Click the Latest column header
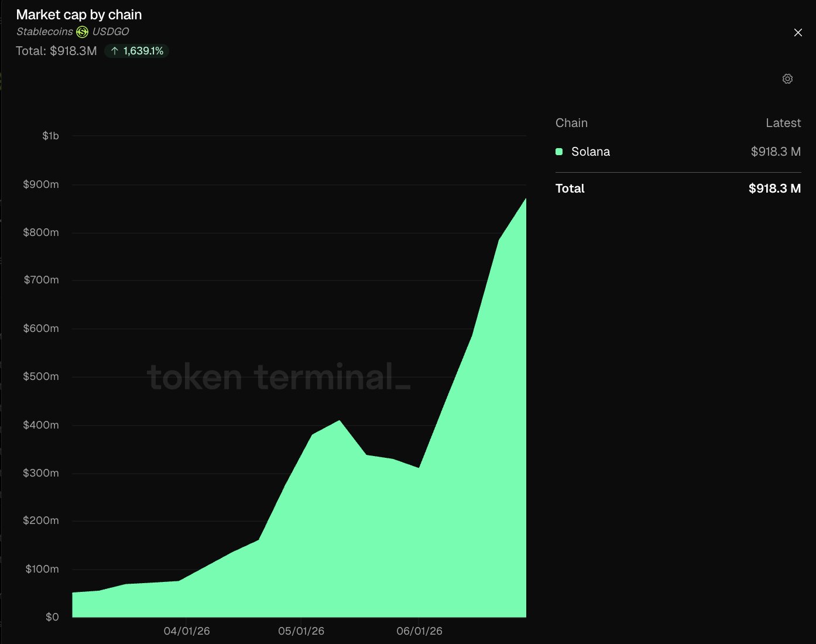The width and height of the screenshot is (816, 644). click(x=783, y=123)
